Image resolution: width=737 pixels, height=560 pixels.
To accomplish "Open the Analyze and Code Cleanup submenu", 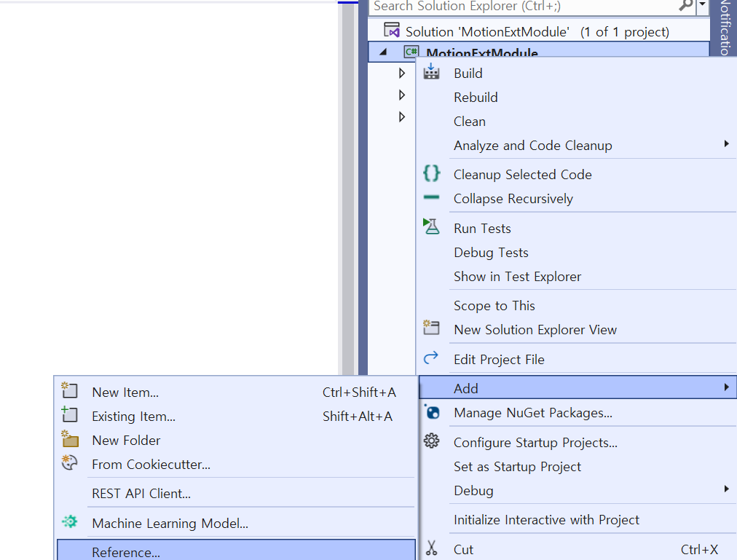I will tap(578, 146).
